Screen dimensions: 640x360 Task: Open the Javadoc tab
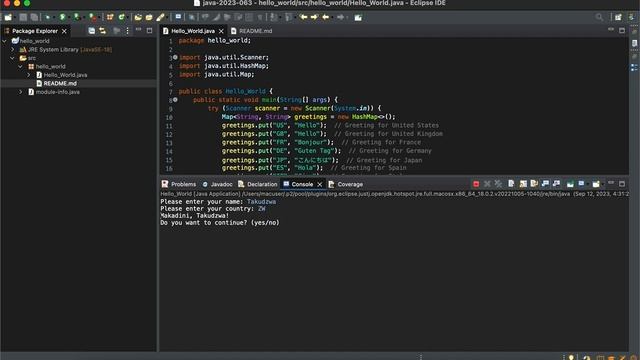(218, 184)
